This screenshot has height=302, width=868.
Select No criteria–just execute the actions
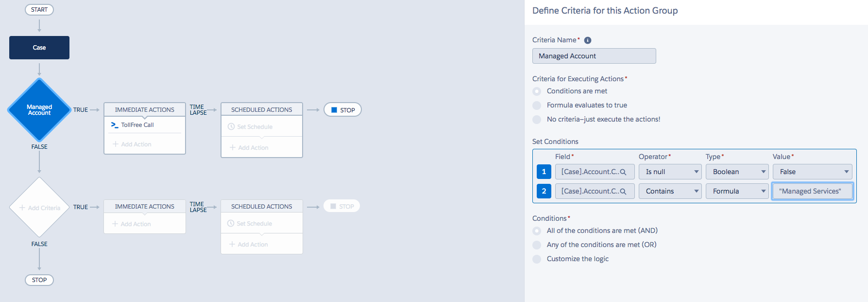[537, 120]
